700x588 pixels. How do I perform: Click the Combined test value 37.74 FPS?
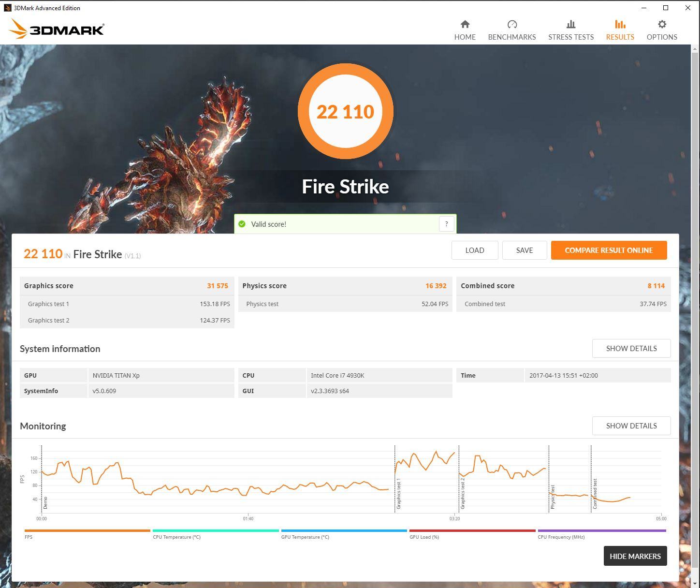click(653, 304)
